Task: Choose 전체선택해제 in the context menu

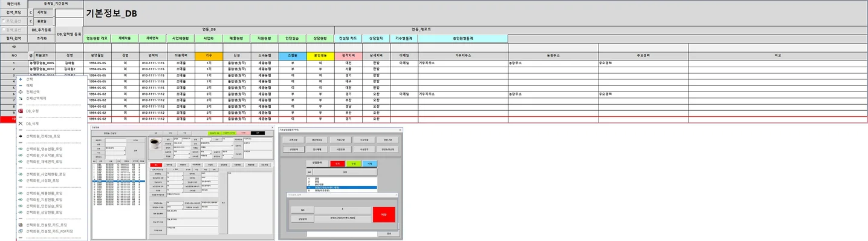Action: (36, 98)
